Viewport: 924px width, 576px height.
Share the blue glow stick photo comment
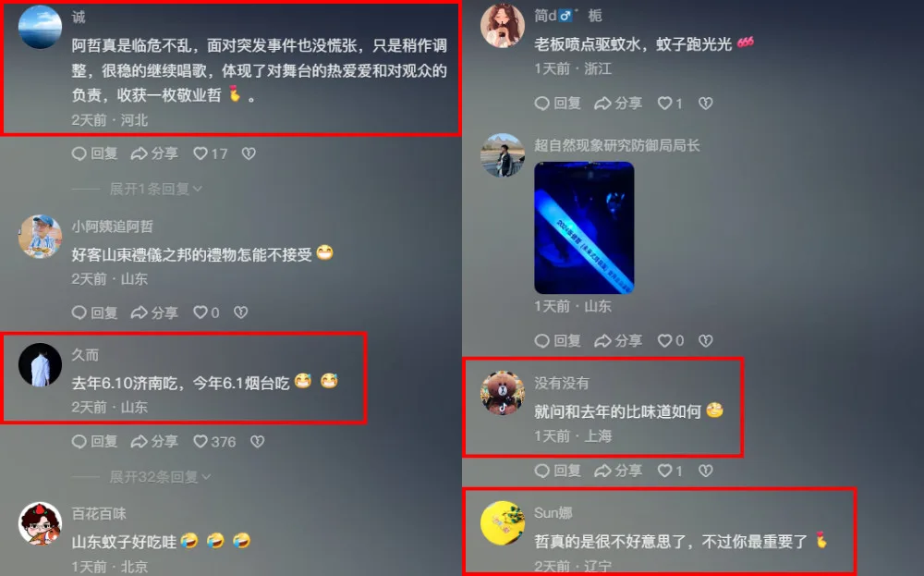(618, 341)
